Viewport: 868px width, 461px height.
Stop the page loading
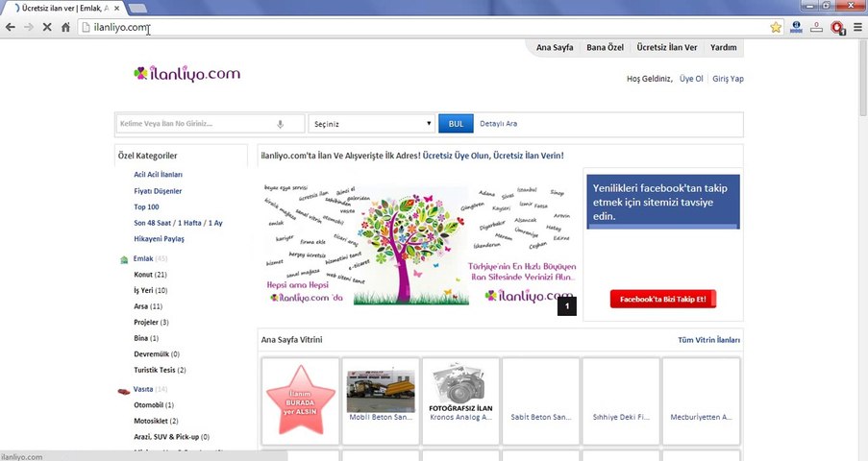(47, 27)
